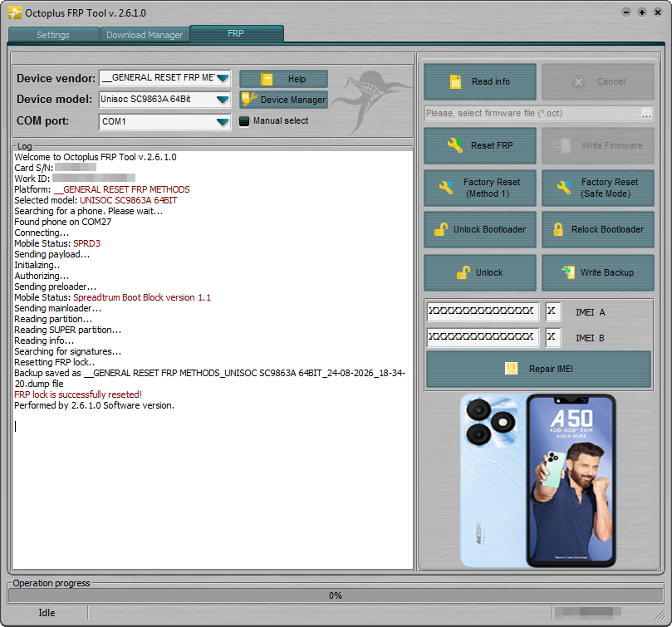This screenshot has width=672, height=627.
Task: Click the Write Firmware phone icon
Action: click(562, 145)
